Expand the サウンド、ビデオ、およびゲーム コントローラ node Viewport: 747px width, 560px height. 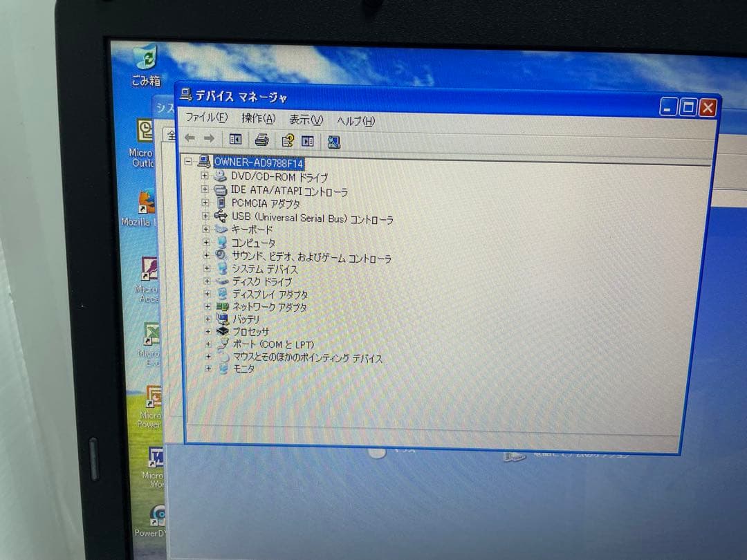click(206, 255)
